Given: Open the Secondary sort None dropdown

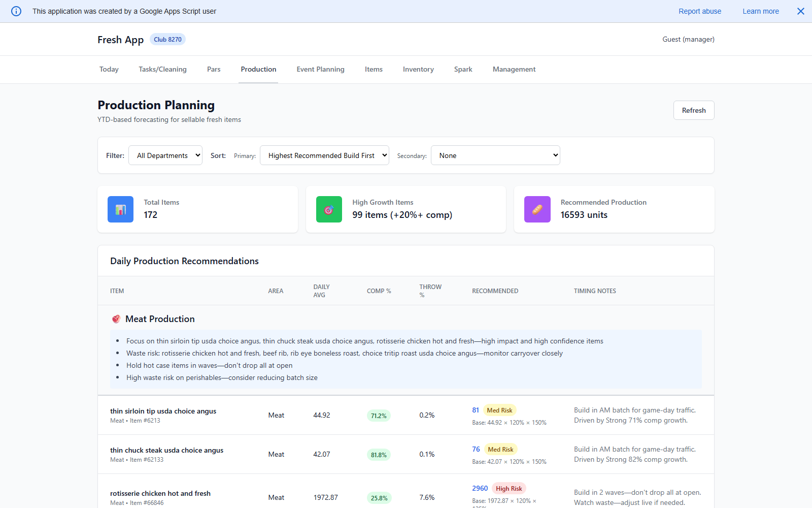Looking at the screenshot, I should [495, 155].
